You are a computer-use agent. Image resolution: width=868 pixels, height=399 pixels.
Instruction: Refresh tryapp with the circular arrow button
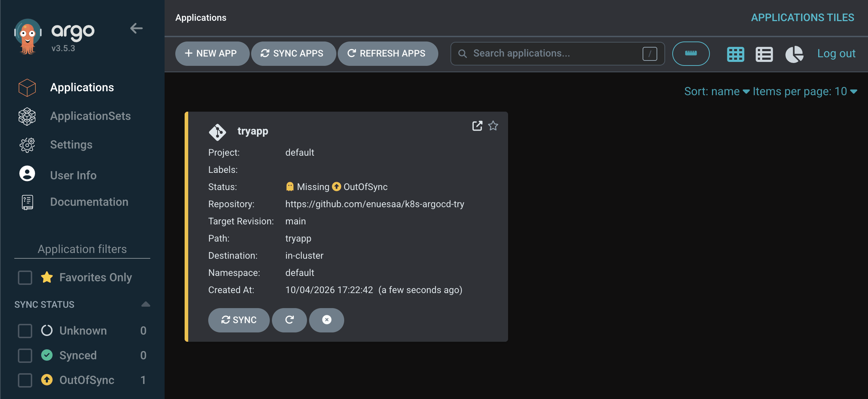pos(289,320)
